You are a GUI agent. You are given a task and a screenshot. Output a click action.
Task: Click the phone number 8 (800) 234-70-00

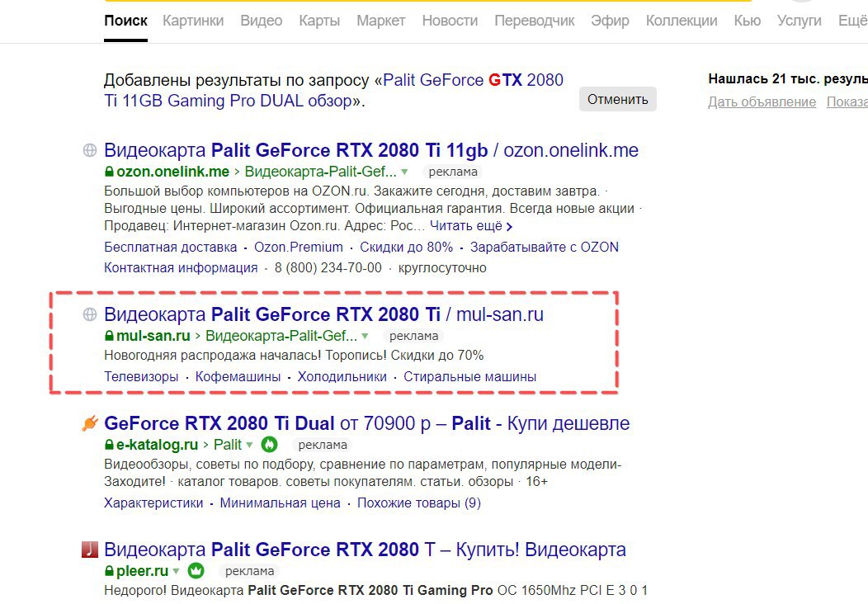[x=328, y=268]
